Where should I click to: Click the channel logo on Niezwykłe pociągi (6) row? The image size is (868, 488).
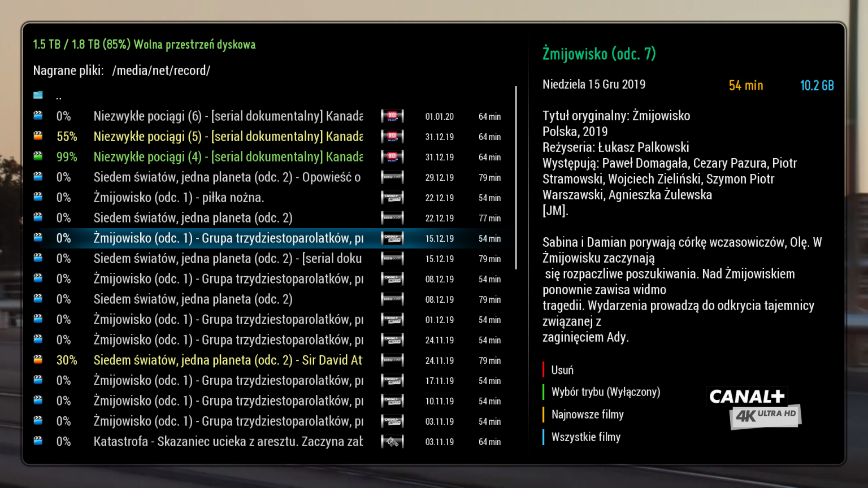tap(392, 116)
